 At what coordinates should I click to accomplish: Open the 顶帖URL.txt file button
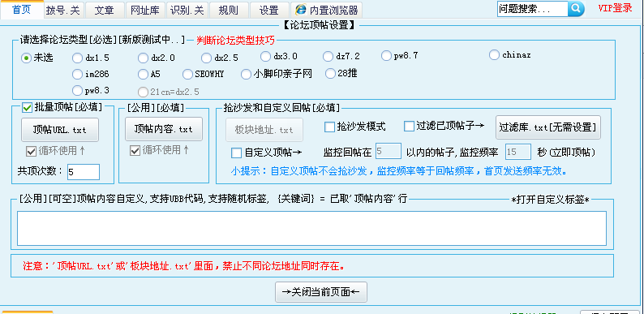point(60,130)
